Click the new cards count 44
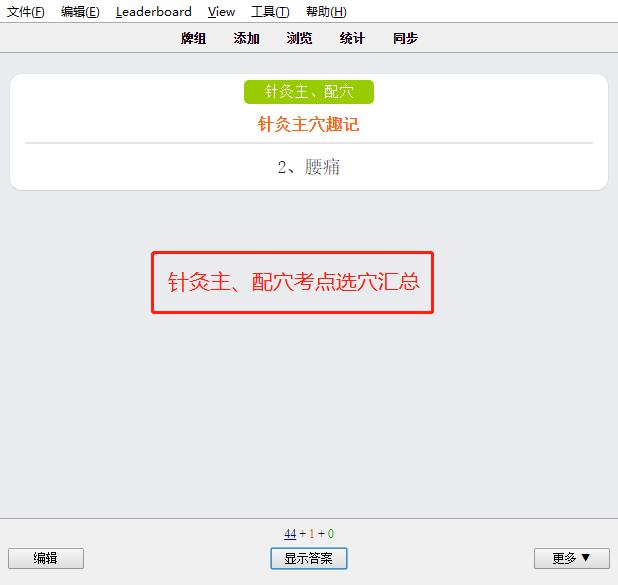The height and width of the screenshot is (585, 618). tap(290, 534)
